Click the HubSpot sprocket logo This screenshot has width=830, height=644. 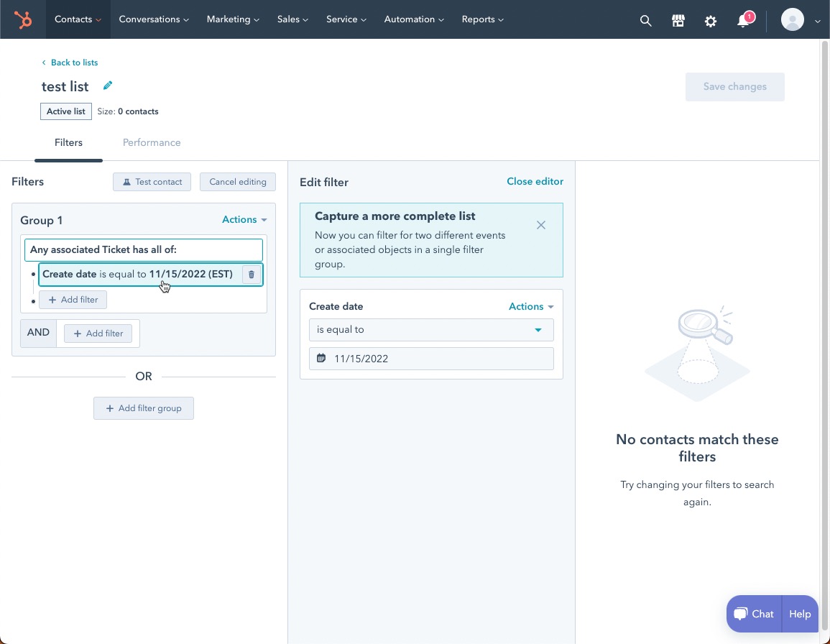[x=23, y=20]
